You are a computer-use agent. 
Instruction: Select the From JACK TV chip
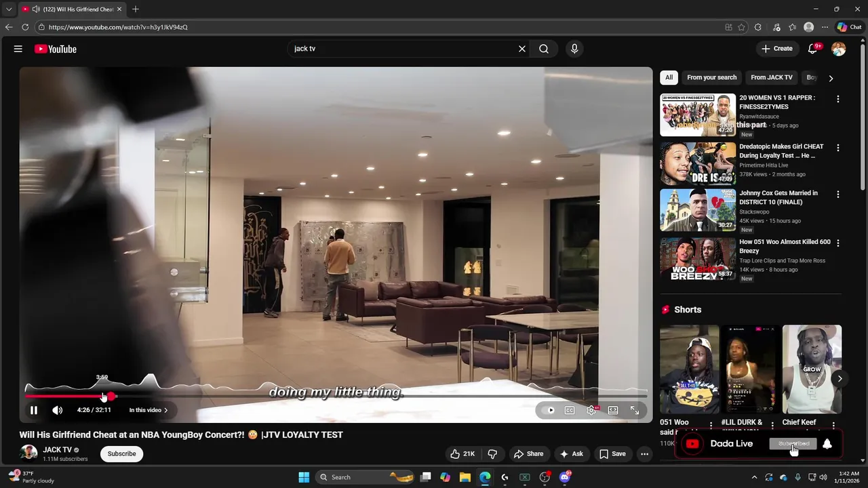click(x=771, y=77)
